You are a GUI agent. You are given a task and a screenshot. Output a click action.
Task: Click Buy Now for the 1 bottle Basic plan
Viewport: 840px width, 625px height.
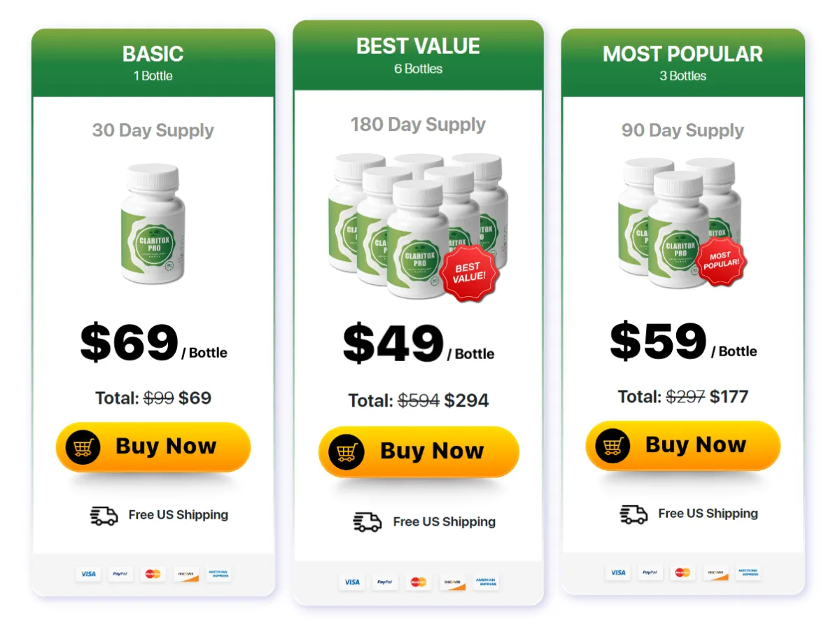(x=153, y=447)
